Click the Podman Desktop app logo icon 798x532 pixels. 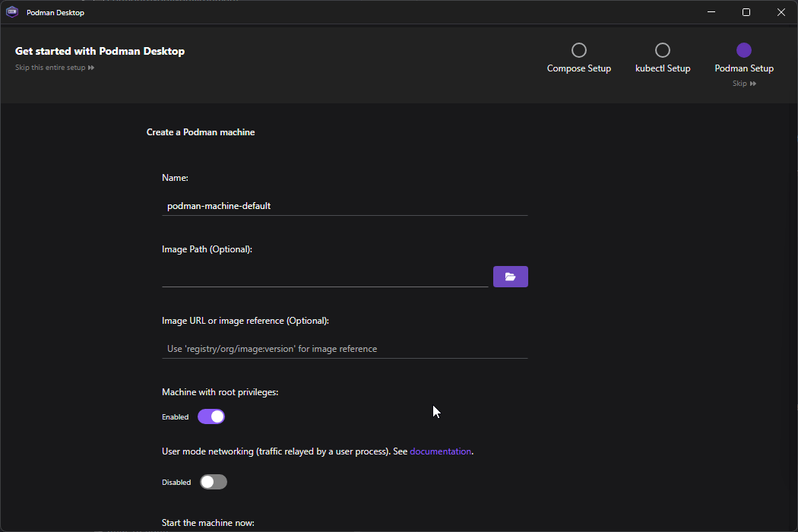12,11
